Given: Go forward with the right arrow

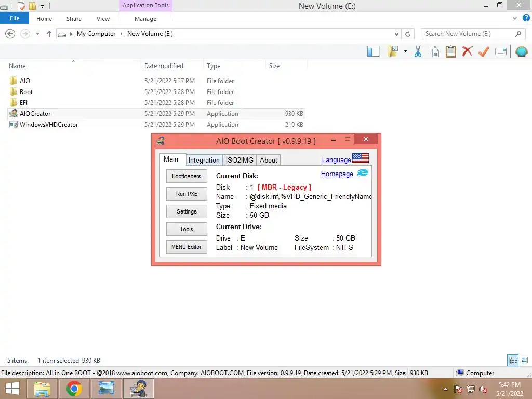Looking at the screenshot, I should click(25, 34).
